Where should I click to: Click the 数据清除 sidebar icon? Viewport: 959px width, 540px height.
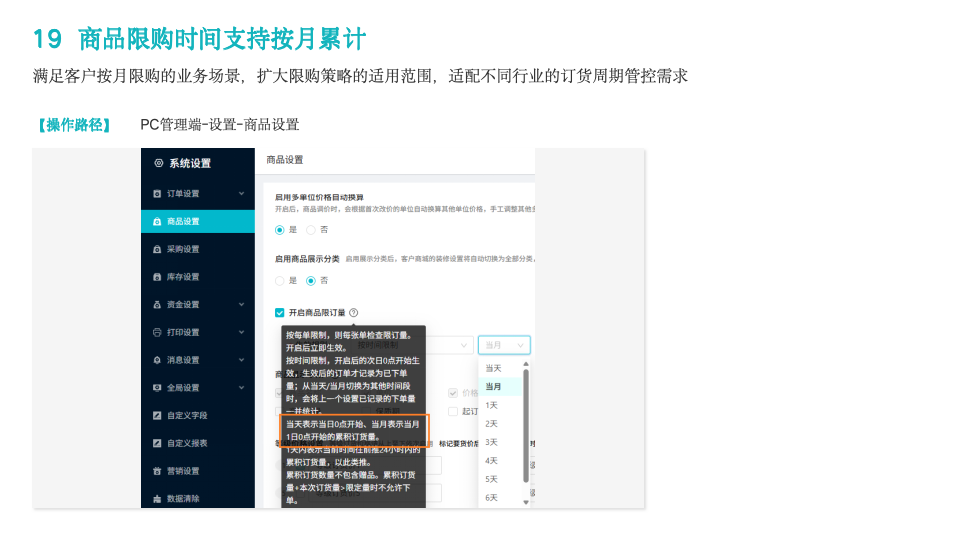pos(157,499)
